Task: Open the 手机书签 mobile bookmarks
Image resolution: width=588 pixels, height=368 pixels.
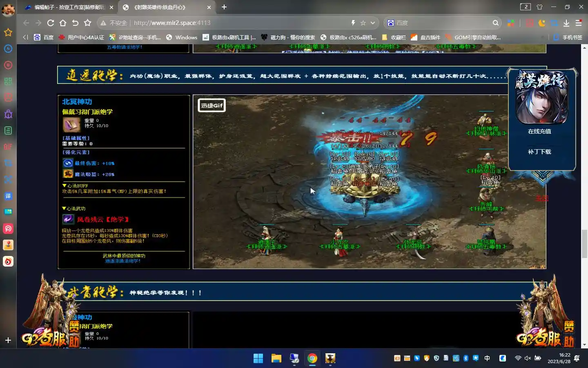Action: point(568,37)
